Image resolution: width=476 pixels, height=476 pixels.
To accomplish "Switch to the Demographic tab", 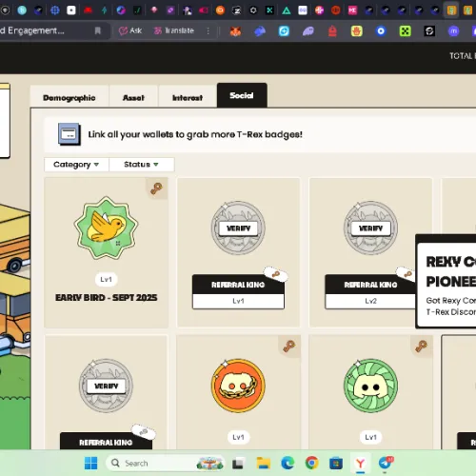I will [69, 97].
